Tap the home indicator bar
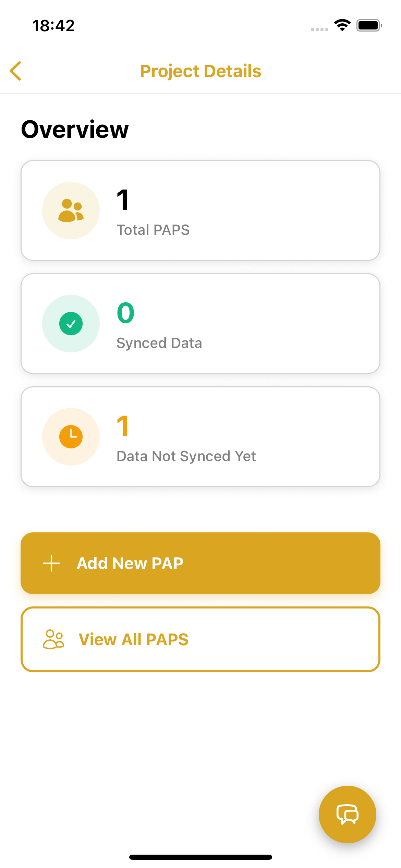This screenshot has width=401, height=868. (200, 857)
